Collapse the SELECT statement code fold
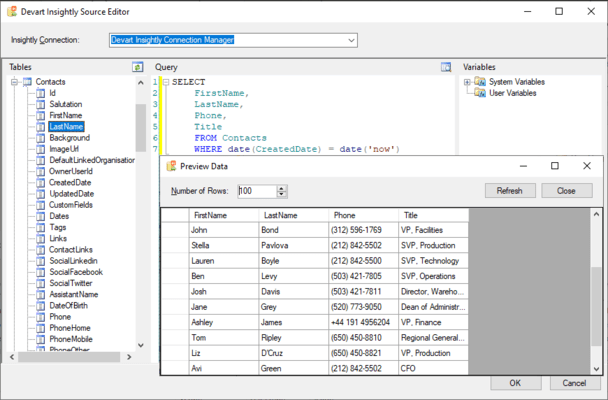The image size is (608, 400). click(166, 82)
